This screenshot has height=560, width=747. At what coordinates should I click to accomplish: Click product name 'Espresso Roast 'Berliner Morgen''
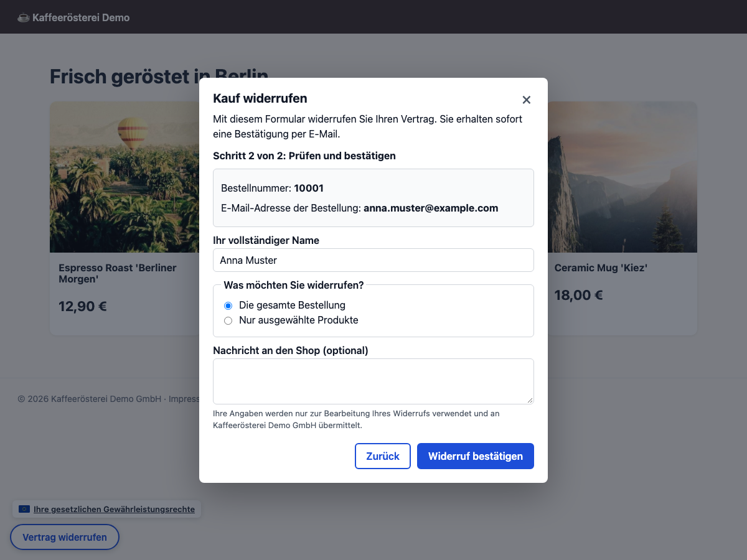(x=118, y=274)
